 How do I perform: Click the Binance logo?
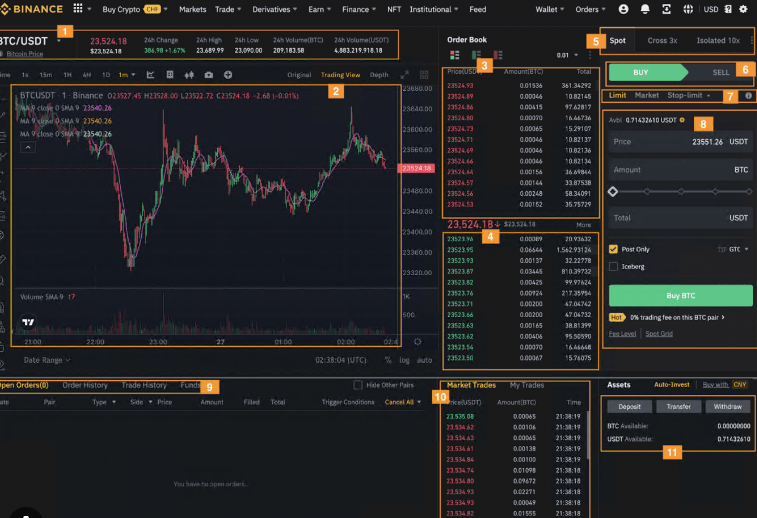point(32,9)
